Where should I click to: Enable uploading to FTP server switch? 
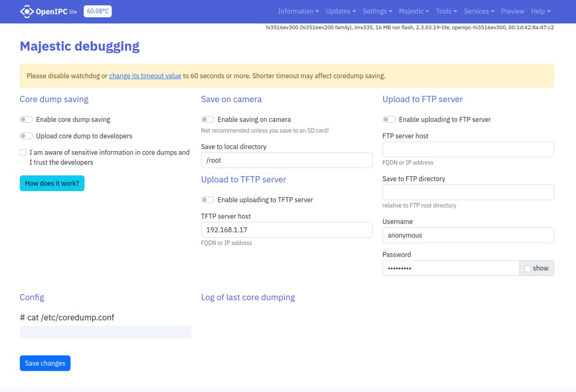point(389,120)
